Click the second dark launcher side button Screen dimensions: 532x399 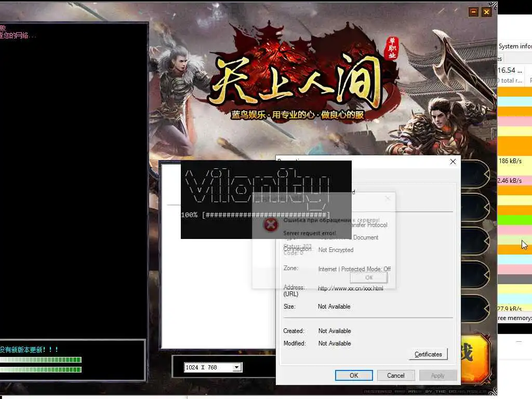tap(475, 207)
